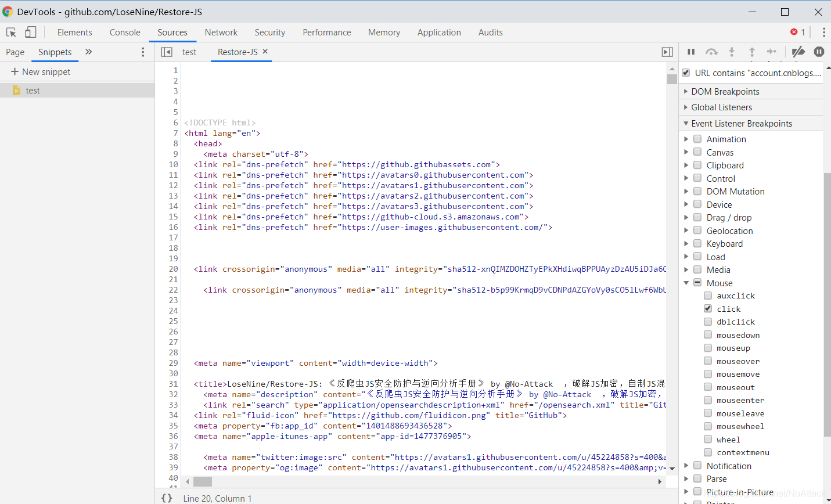Image resolution: width=831 pixels, height=504 pixels.
Task: Uncheck the click event breakpoint
Action: tap(708, 309)
